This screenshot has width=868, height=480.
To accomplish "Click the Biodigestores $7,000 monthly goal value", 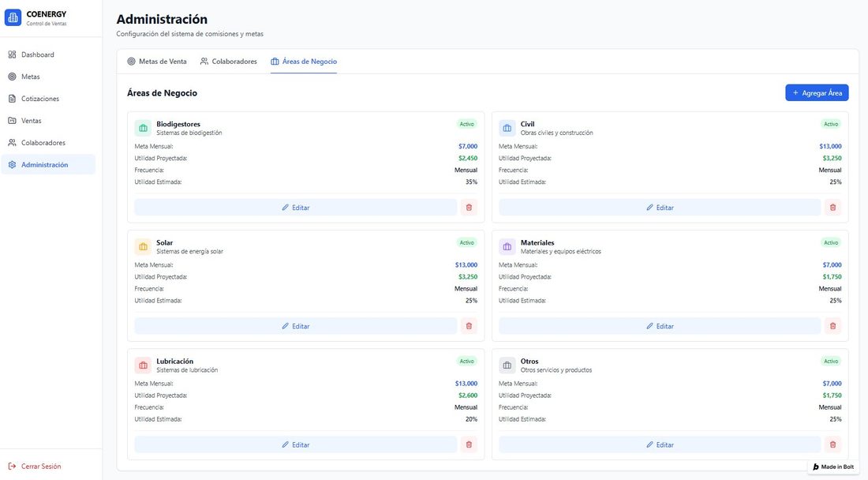I will [468, 146].
